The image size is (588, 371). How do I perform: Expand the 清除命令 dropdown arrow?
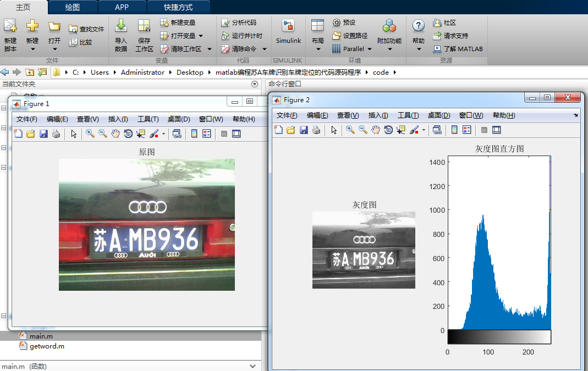(265, 49)
